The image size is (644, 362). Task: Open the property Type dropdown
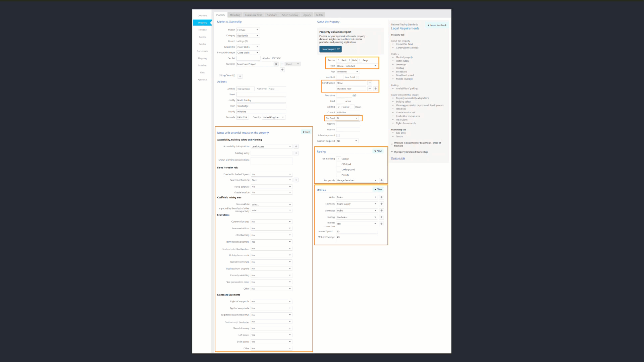(357, 66)
